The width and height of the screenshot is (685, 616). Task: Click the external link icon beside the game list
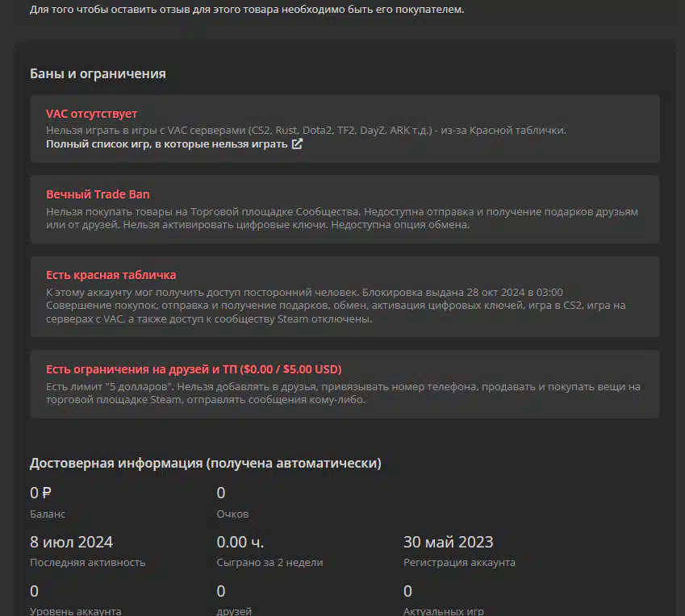tap(297, 144)
